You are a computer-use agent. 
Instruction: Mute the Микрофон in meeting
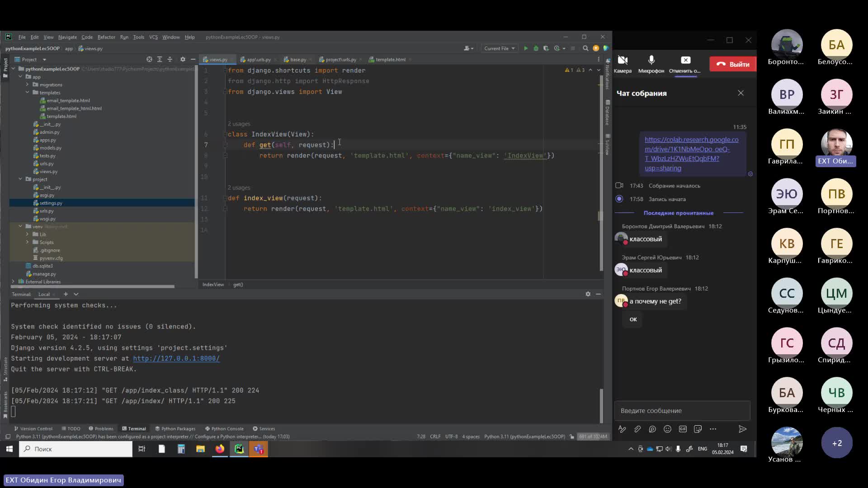[x=651, y=64]
